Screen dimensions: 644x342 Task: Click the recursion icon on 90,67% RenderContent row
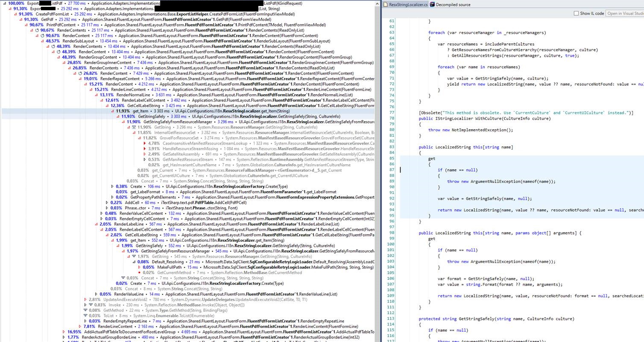(42, 36)
